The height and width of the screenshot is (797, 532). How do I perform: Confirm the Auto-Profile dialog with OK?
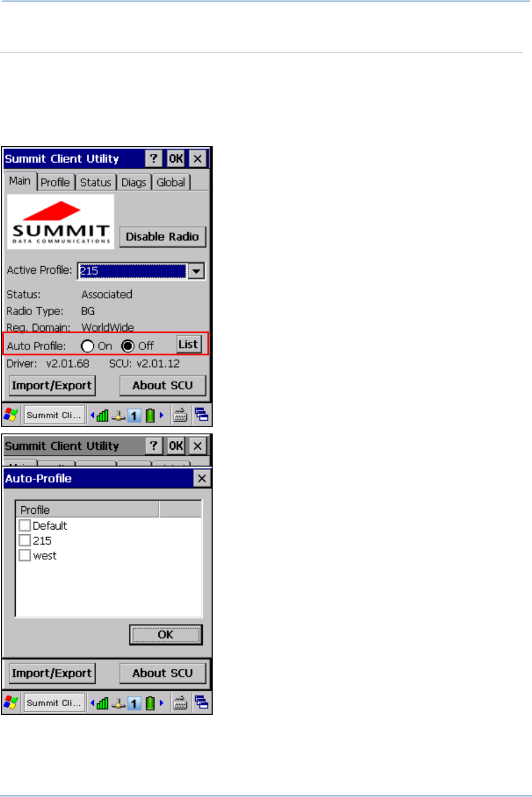pyautogui.click(x=165, y=634)
